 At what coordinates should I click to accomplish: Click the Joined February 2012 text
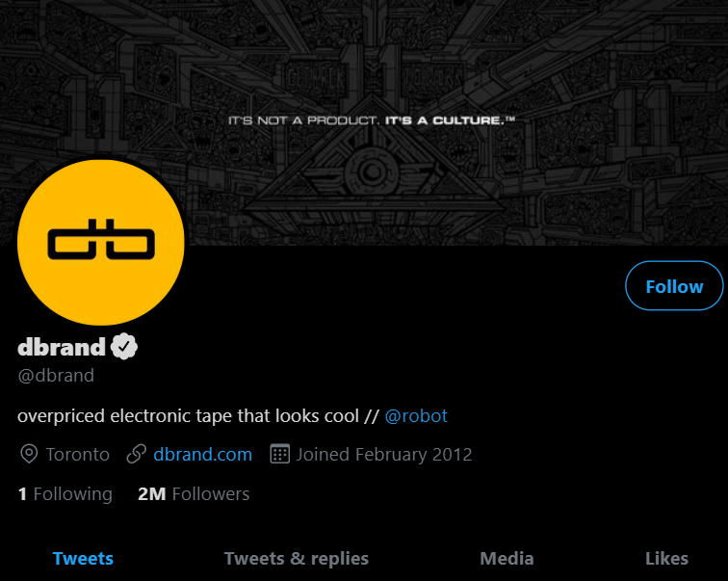(384, 454)
